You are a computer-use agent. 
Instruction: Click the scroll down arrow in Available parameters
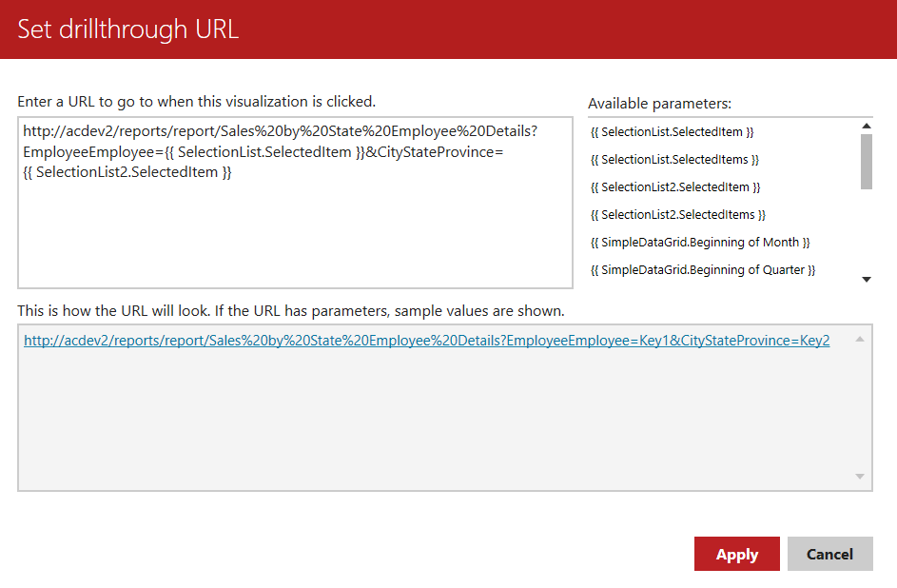tap(866, 279)
